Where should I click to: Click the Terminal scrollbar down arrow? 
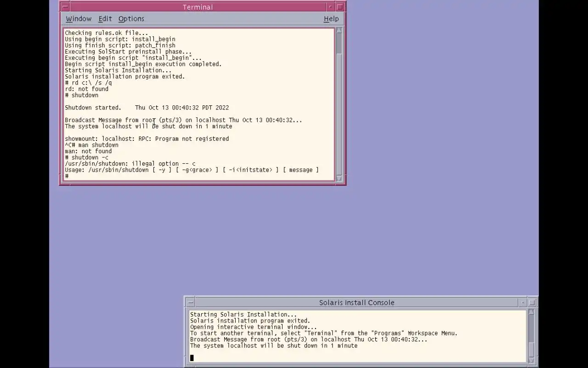click(x=339, y=178)
